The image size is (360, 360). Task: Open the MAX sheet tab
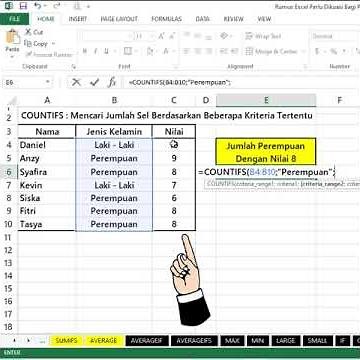click(232, 341)
